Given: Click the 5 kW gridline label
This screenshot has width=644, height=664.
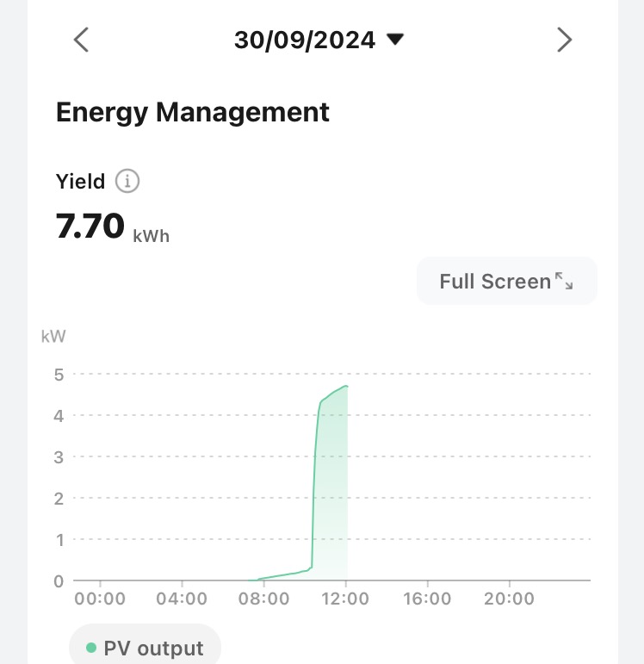Looking at the screenshot, I should click(59, 374).
